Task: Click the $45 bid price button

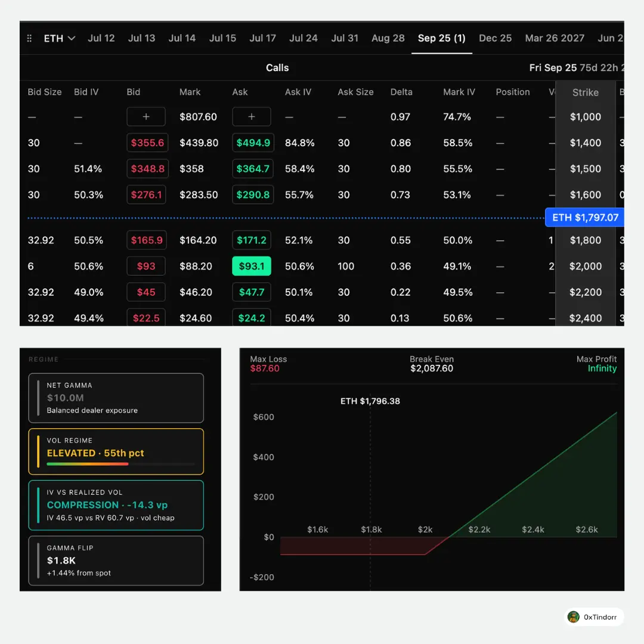Action: pos(146,292)
